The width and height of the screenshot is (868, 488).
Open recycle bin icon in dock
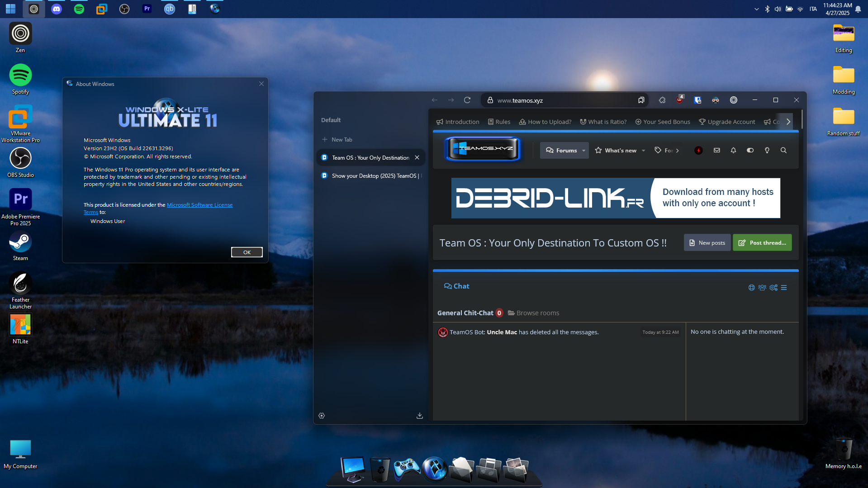point(380,469)
